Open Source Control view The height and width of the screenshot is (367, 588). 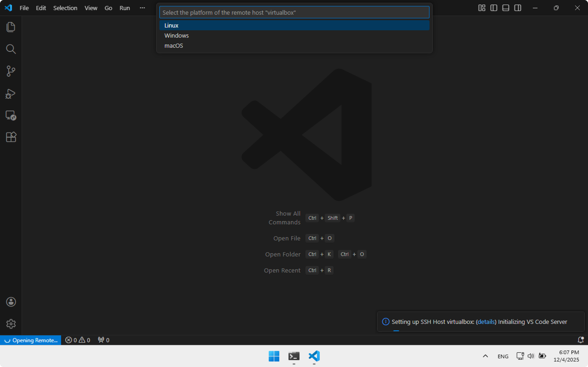(11, 71)
